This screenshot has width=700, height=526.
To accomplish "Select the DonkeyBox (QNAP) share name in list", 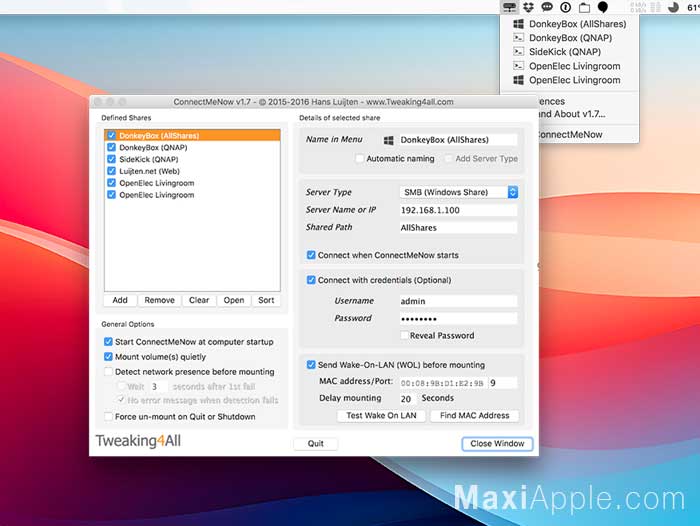I will pyautogui.click(x=153, y=147).
